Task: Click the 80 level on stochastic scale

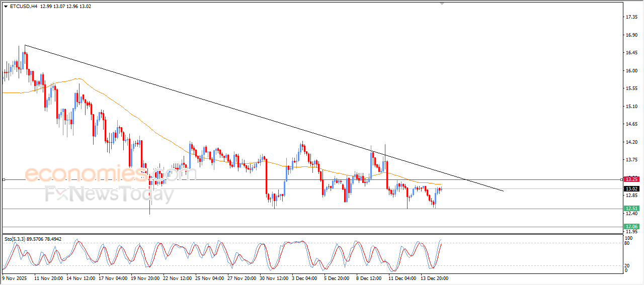Action: click(x=627, y=243)
